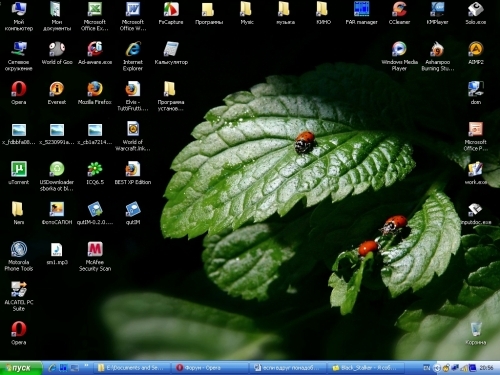The height and width of the screenshot is (375, 500).
Task: Expand the quick launch chevron
Action: 86,366
